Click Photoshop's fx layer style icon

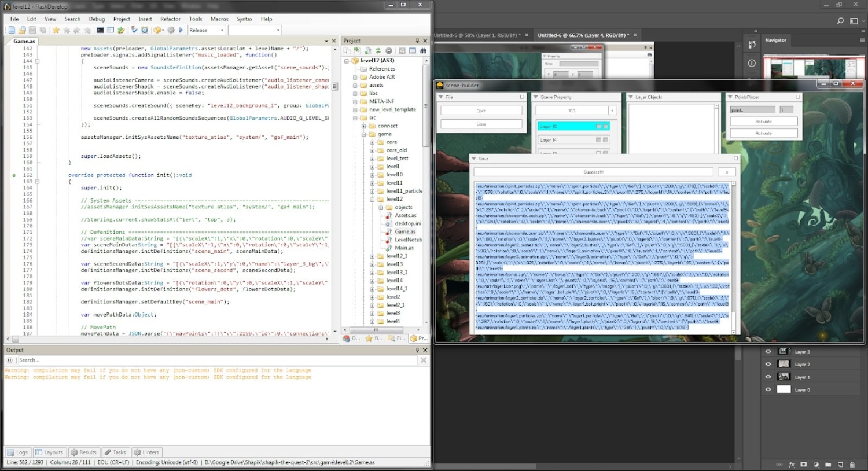click(x=792, y=464)
